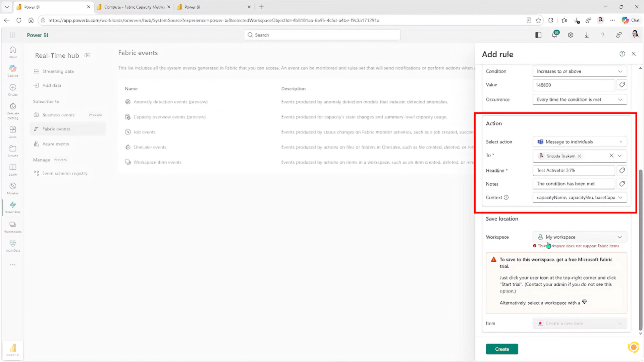Open the browser tab list chevron
The image size is (644, 362).
[7, 7]
